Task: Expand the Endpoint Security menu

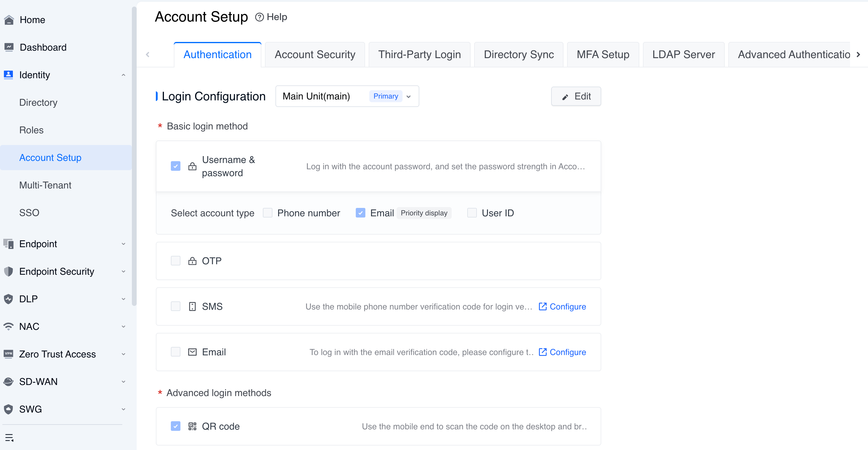Action: [x=123, y=271]
